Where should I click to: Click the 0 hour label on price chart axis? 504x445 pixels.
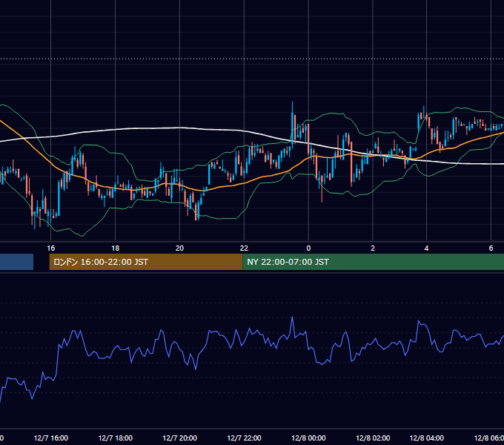pos(308,248)
